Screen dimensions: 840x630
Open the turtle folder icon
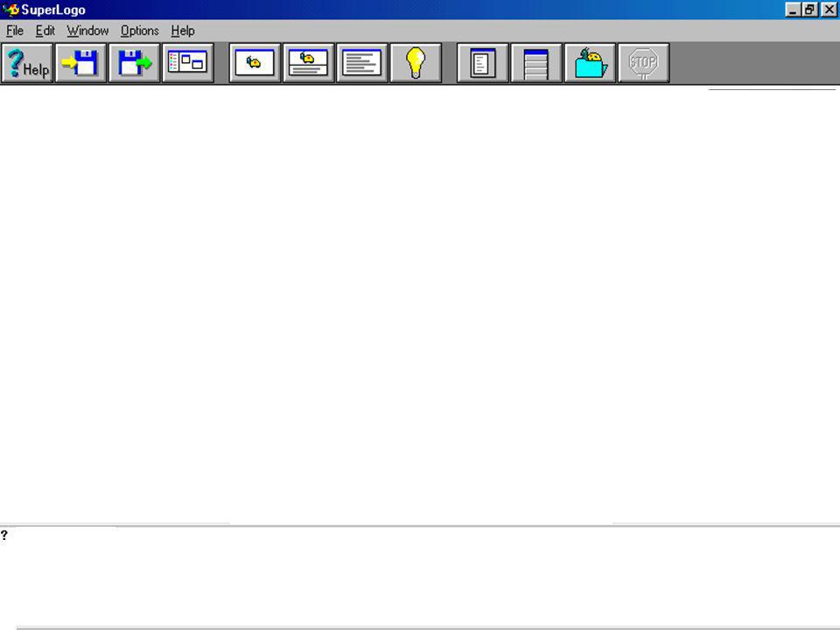click(x=590, y=63)
